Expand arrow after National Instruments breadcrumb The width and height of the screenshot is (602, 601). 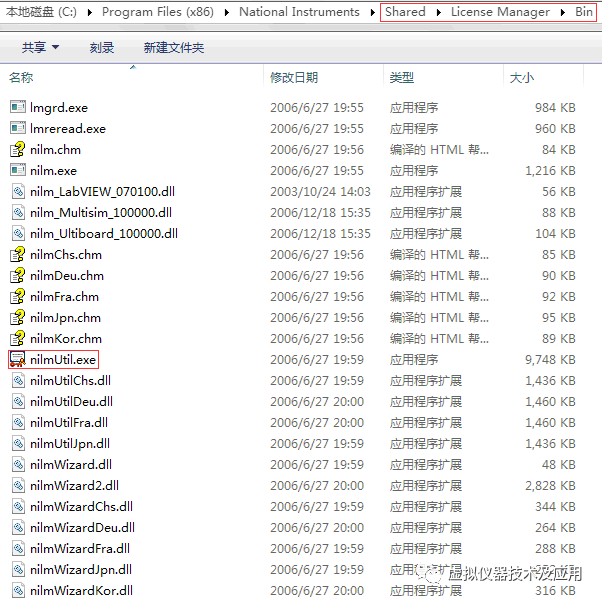pyautogui.click(x=372, y=12)
